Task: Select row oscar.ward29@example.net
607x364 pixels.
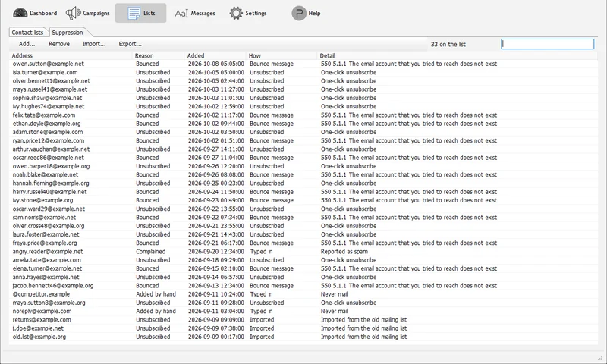Action: [x=303, y=209]
